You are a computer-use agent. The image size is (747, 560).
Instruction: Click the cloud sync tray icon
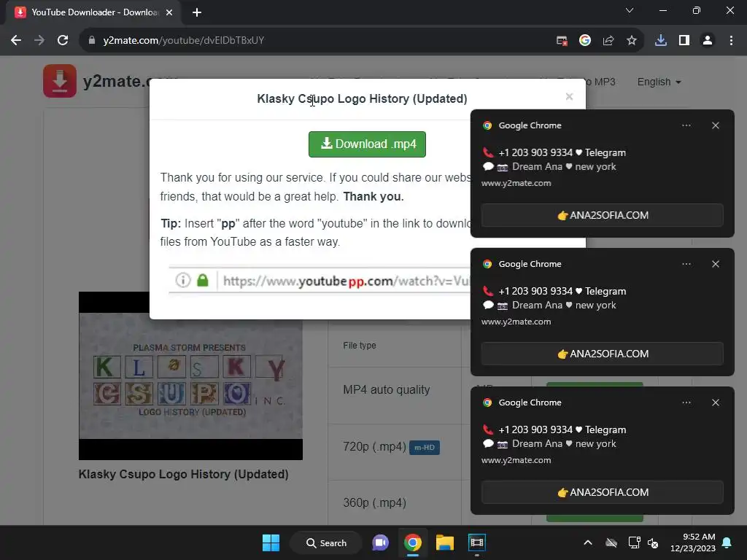point(611,542)
